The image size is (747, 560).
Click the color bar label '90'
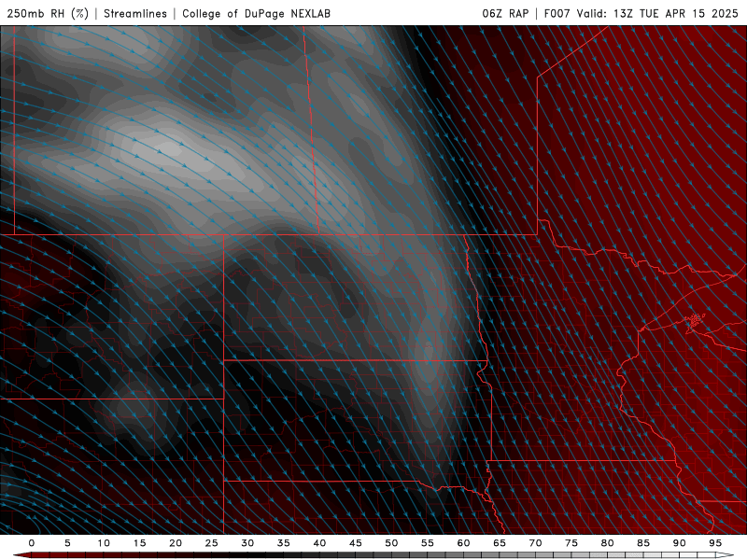pos(680,543)
